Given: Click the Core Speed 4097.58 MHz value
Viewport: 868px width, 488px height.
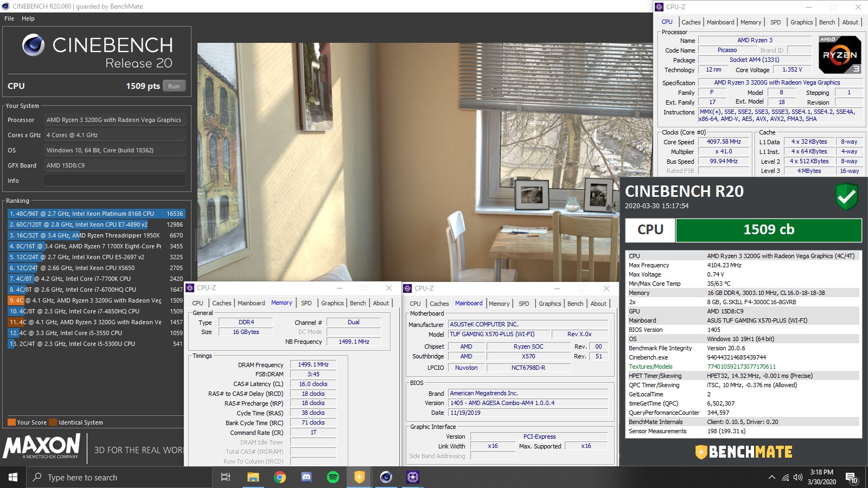Looking at the screenshot, I should click(724, 142).
